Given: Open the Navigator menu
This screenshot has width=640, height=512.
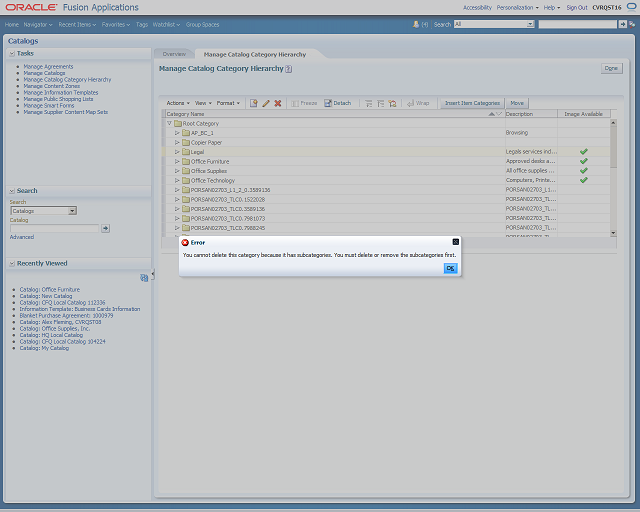Looking at the screenshot, I should (38, 24).
